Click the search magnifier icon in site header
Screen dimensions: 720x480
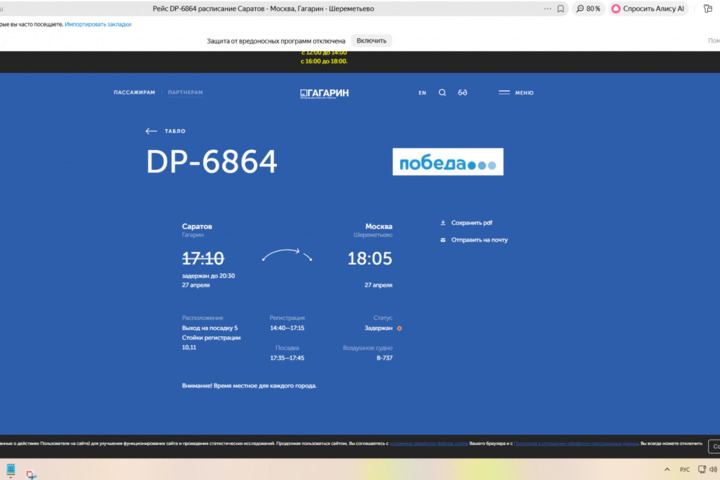click(442, 93)
